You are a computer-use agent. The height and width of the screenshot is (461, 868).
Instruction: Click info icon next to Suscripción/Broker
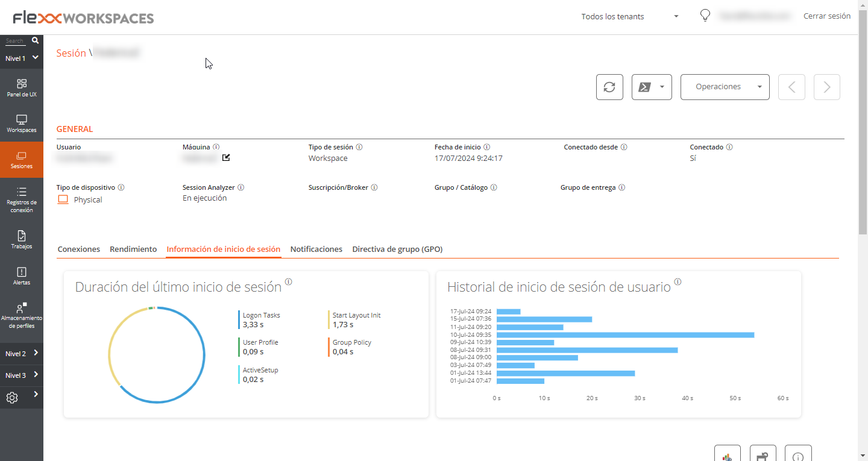point(374,187)
